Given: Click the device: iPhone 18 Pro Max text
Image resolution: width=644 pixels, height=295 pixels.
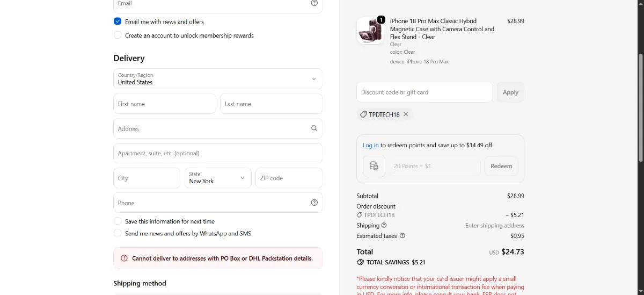Looking at the screenshot, I should tap(419, 62).
